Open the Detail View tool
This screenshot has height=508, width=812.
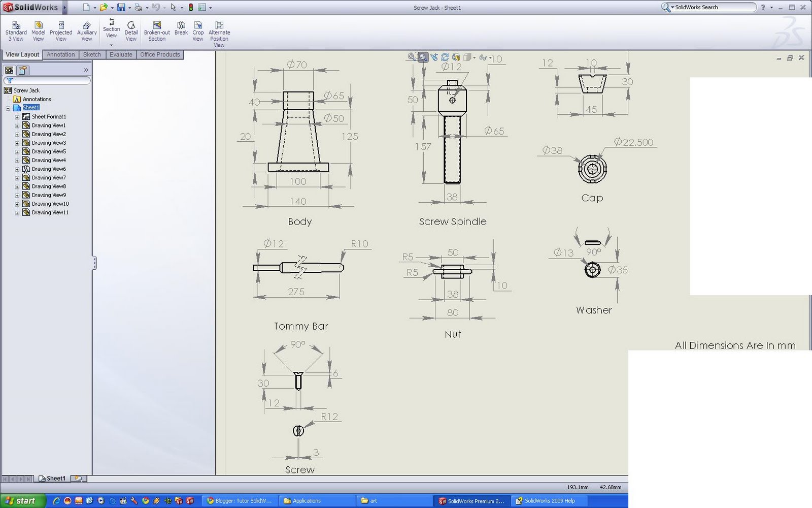click(x=131, y=30)
